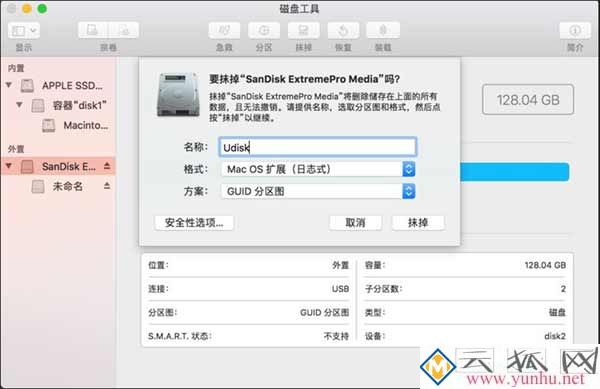The height and width of the screenshot is (389, 600).
Task: Eject the SanDisk E... disk
Action: 107,166
